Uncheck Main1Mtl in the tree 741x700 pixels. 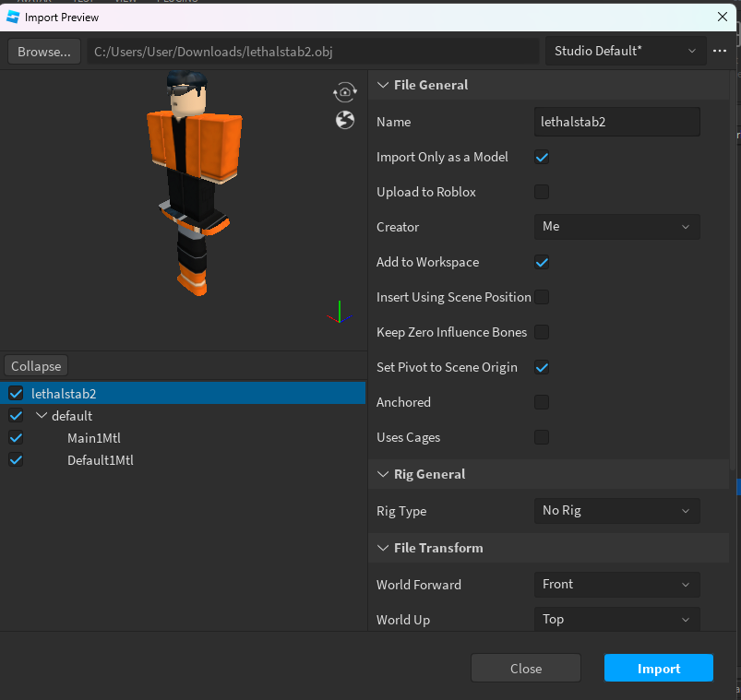[x=15, y=437]
